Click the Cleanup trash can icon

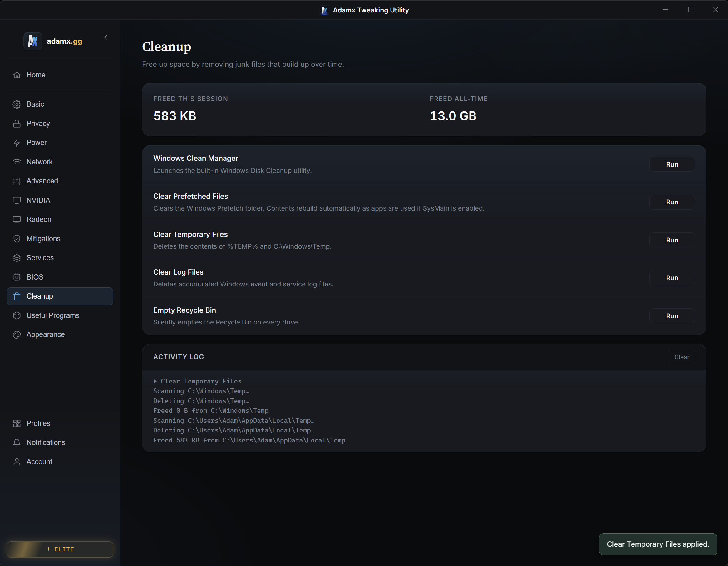click(17, 296)
